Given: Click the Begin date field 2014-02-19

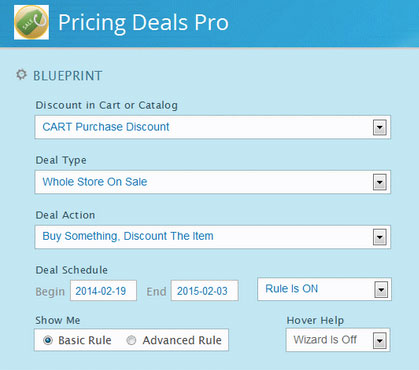Looking at the screenshot, I should click(x=103, y=291).
